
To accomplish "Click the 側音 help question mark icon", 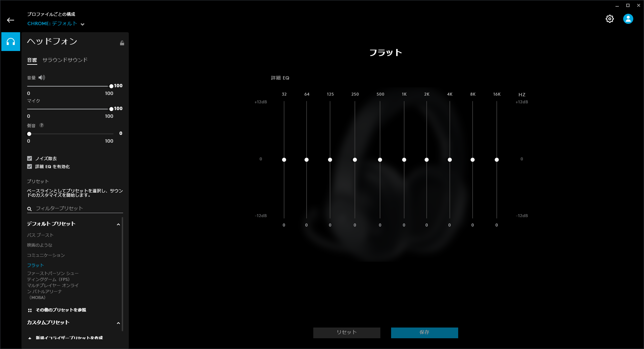I will tap(42, 126).
